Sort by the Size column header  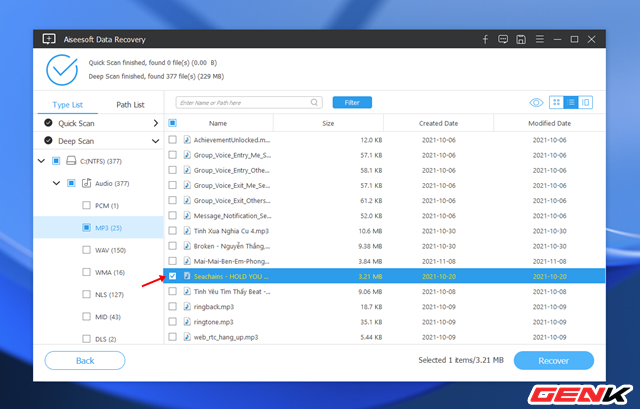tap(328, 123)
